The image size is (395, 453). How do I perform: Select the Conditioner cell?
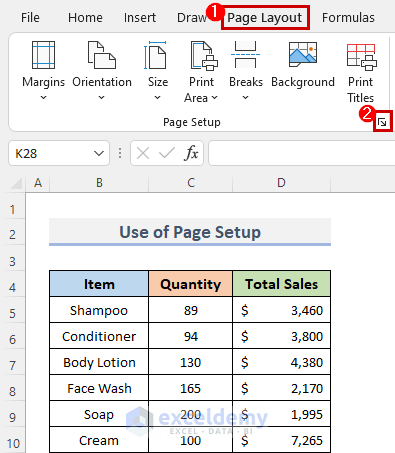[99, 336]
